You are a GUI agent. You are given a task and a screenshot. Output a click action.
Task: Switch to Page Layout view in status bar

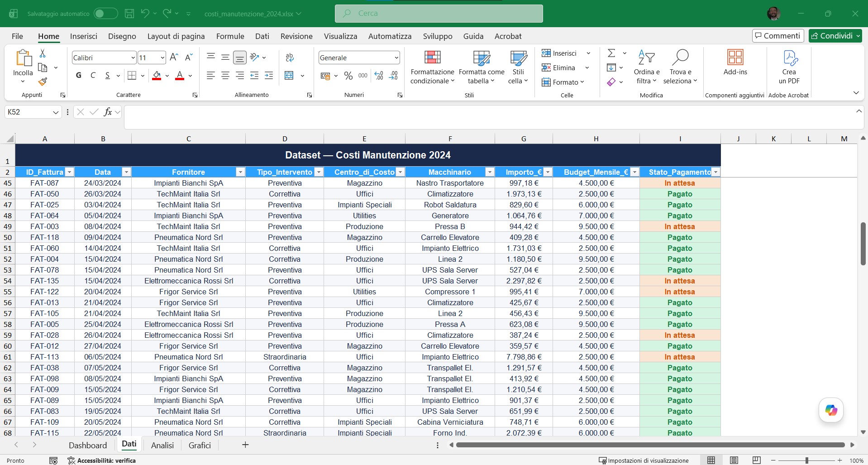point(734,460)
